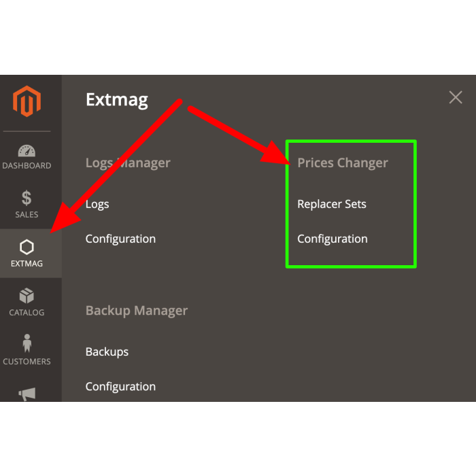Image resolution: width=476 pixels, height=476 pixels.
Task: Click the Backup Manager section heading
Action: coord(137,311)
